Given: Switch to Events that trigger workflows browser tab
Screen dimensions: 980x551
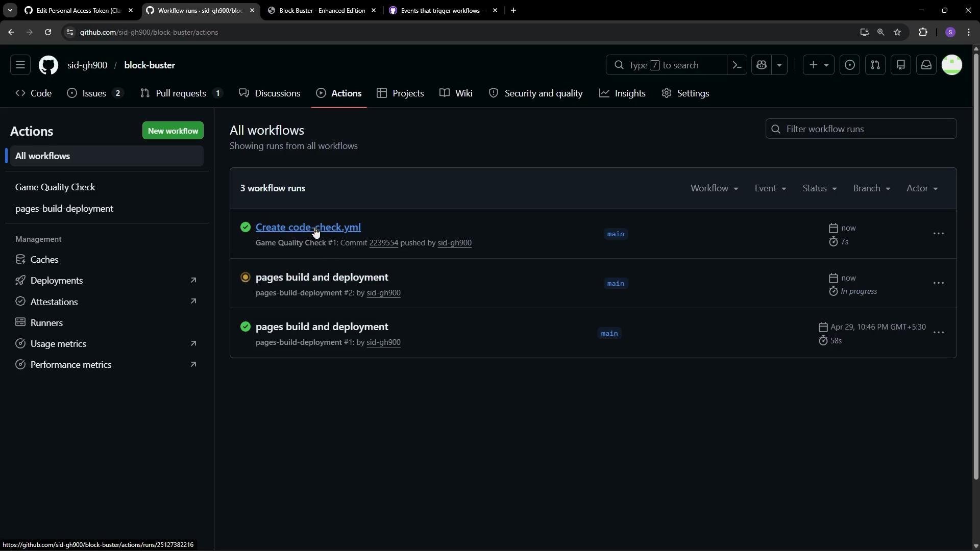Looking at the screenshot, I should [443, 10].
